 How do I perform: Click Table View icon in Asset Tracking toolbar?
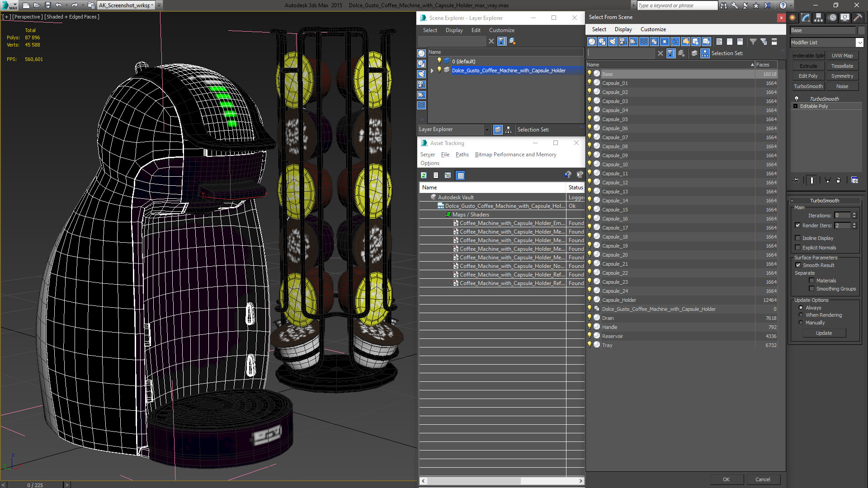(461, 175)
